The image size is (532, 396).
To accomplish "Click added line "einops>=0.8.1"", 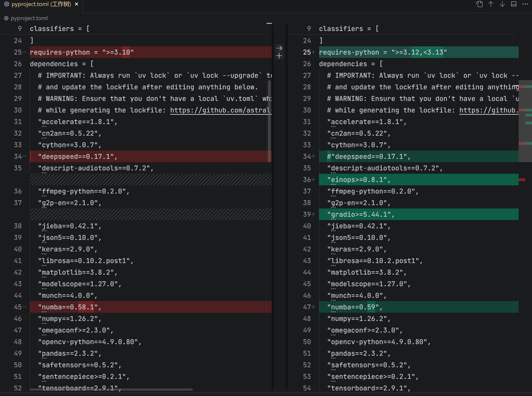I will [x=419, y=180].
